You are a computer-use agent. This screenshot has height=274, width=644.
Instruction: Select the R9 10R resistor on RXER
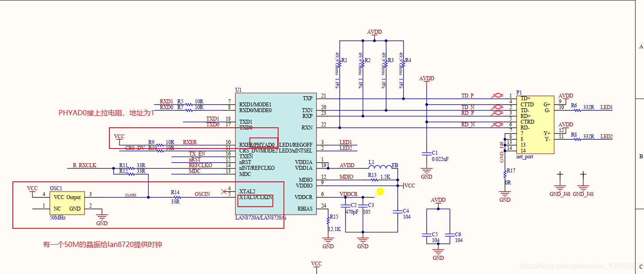pos(160,145)
